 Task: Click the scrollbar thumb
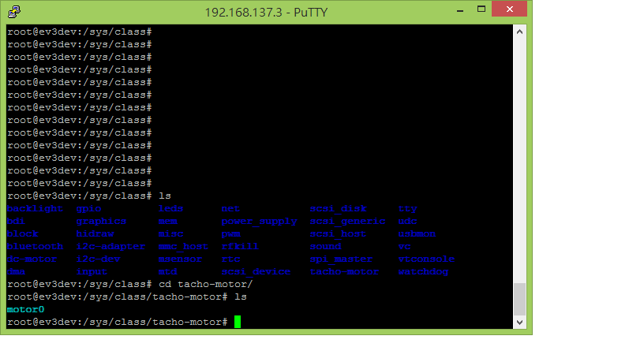(x=519, y=299)
